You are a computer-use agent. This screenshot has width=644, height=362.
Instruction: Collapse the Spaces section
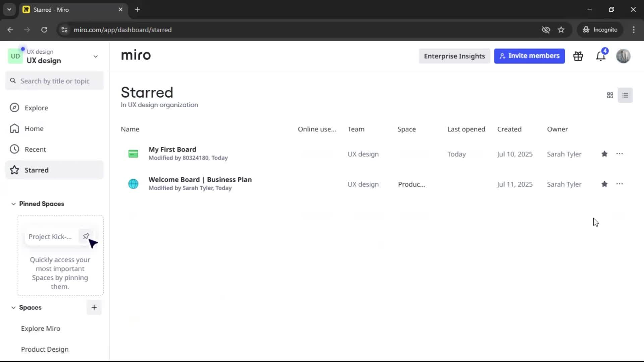click(x=13, y=307)
